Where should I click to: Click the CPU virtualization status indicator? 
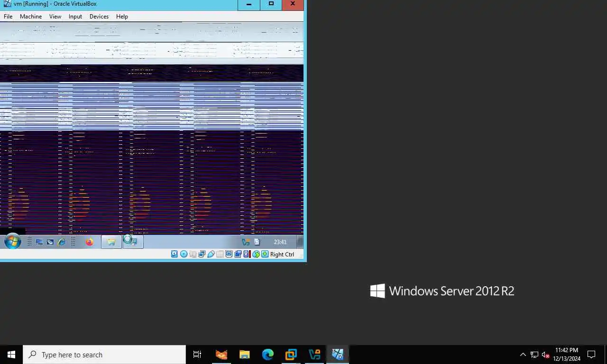pos(247,254)
